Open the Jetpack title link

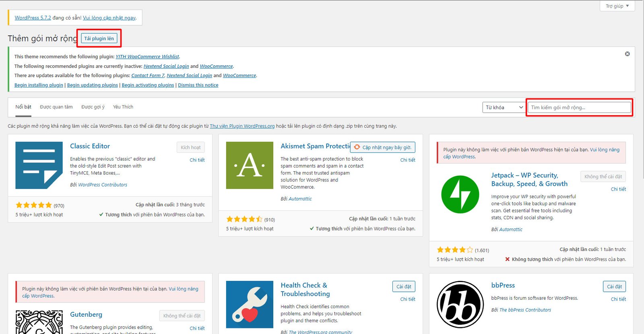pos(529,180)
